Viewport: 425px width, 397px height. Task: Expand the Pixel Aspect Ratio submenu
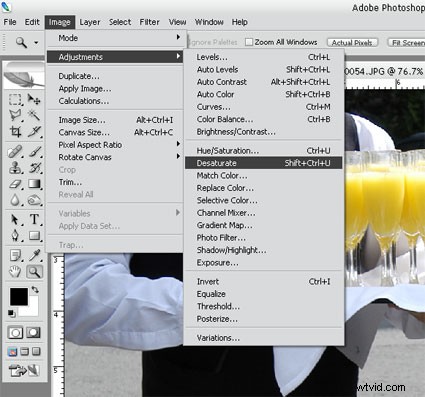[x=115, y=145]
